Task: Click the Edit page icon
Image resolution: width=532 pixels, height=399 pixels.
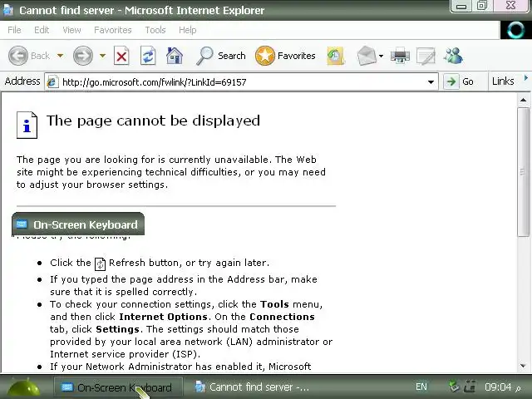Action: tap(426, 56)
